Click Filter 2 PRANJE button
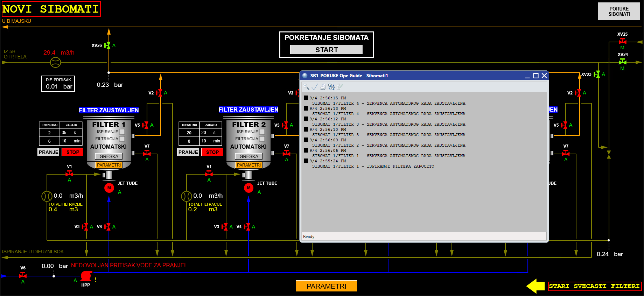The width and height of the screenshot is (644, 296). coord(188,152)
